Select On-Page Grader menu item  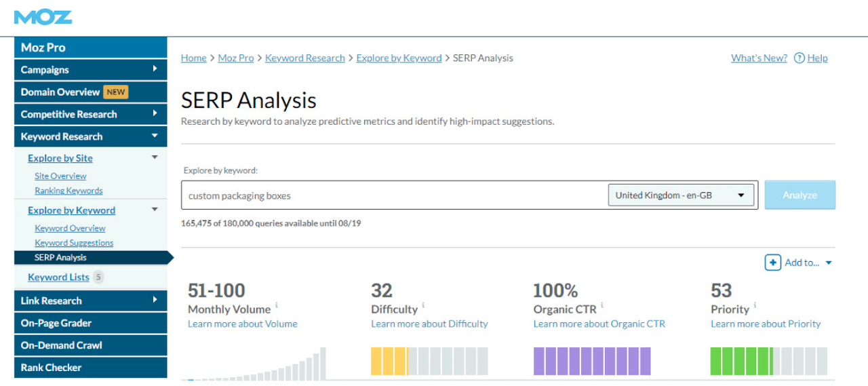pos(56,323)
